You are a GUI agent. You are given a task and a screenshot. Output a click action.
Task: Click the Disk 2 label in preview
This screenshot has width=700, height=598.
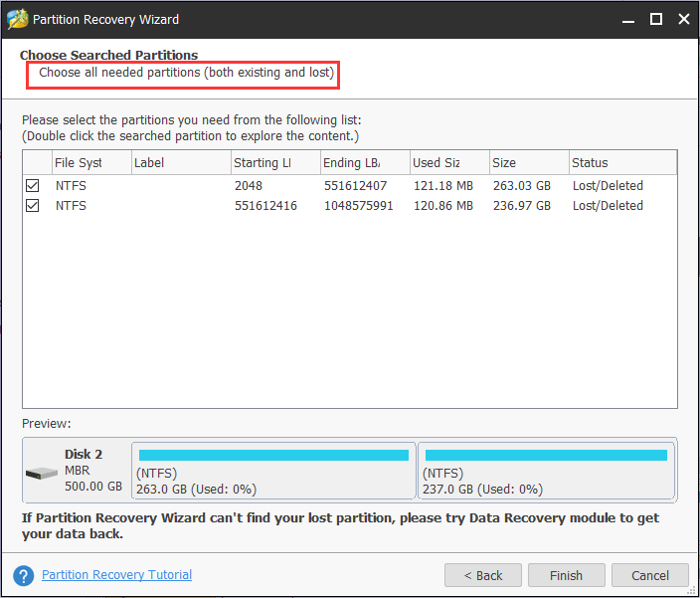[84, 454]
